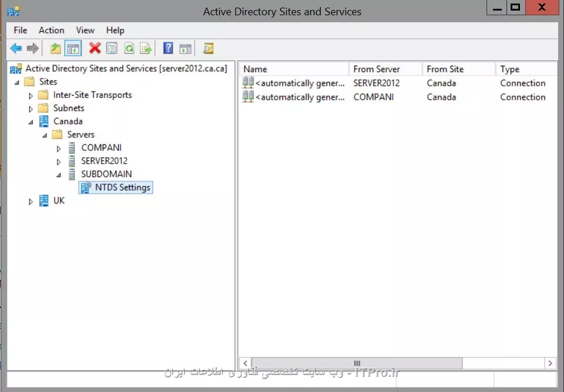Select second automatically generated connection name
The height and width of the screenshot is (392, 564).
pos(300,97)
